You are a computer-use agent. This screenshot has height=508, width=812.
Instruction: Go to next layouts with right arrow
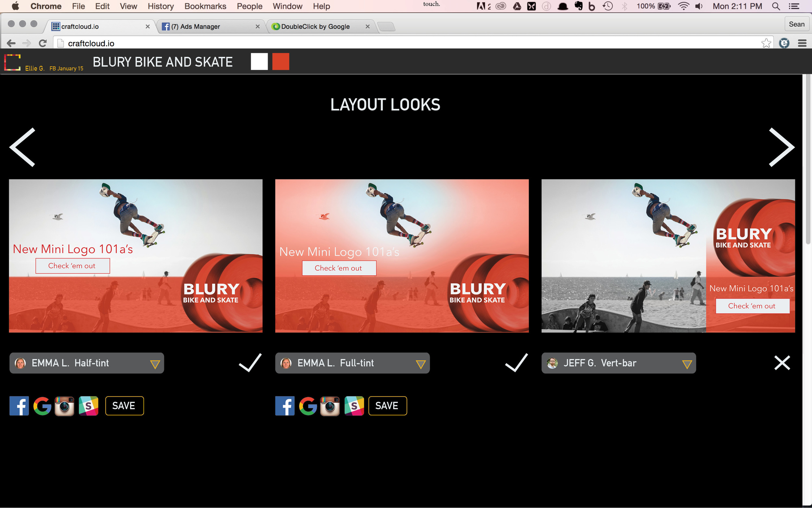(781, 147)
